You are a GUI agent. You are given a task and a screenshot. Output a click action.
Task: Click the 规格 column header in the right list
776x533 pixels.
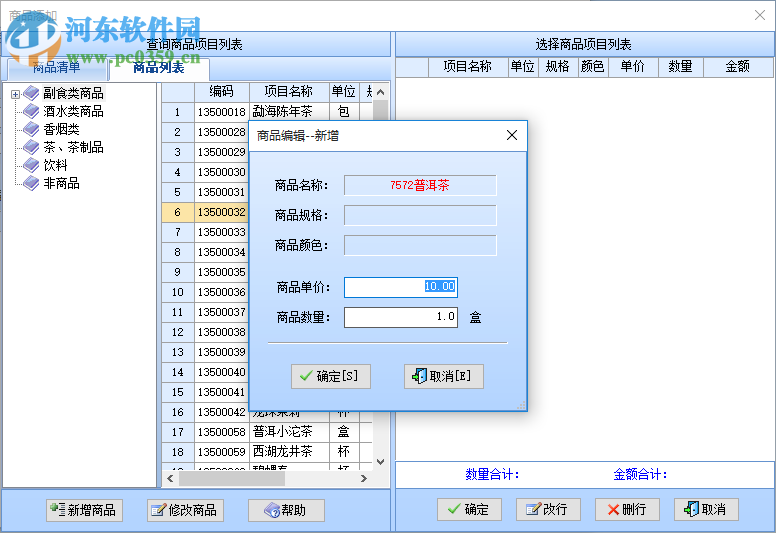(x=557, y=67)
